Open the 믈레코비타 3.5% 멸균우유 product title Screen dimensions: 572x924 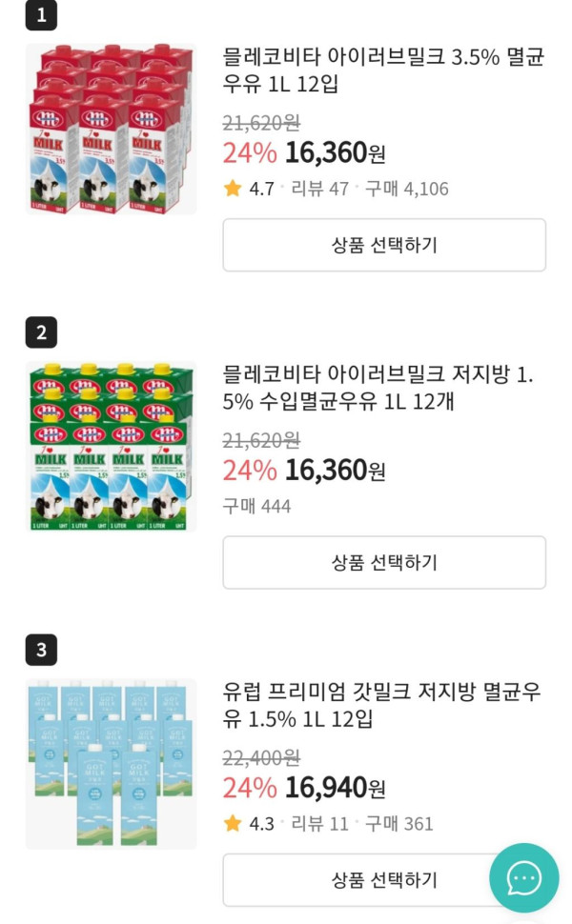click(x=382, y=70)
